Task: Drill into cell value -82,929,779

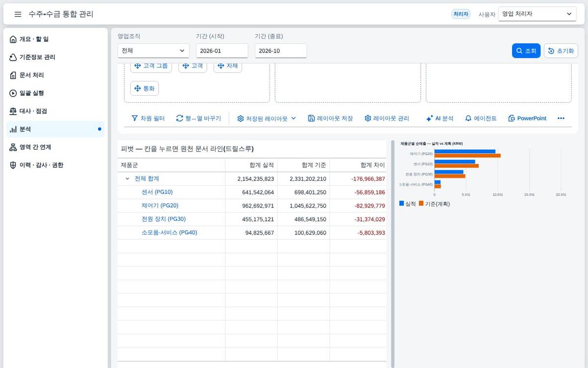Action: click(x=369, y=206)
